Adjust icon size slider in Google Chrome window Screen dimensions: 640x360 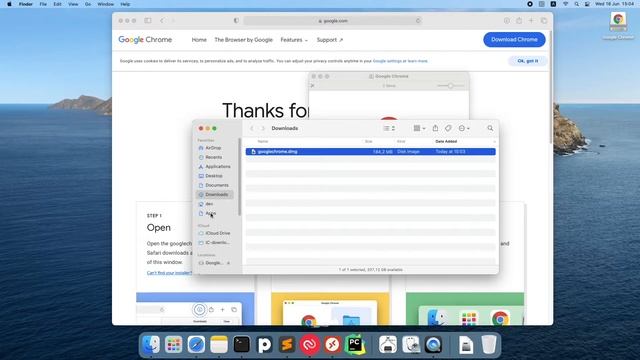(x=451, y=86)
